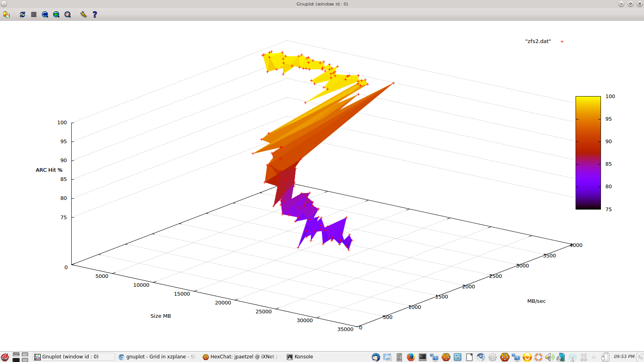Click the clock showing 09:53 PM

coord(624,357)
